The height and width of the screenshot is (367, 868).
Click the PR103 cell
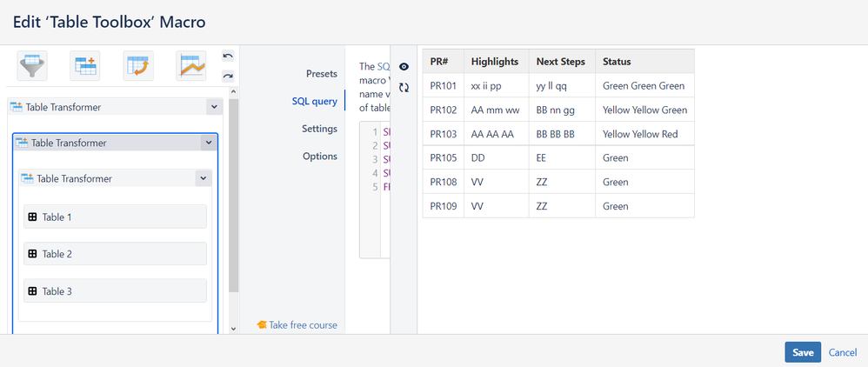tap(444, 134)
